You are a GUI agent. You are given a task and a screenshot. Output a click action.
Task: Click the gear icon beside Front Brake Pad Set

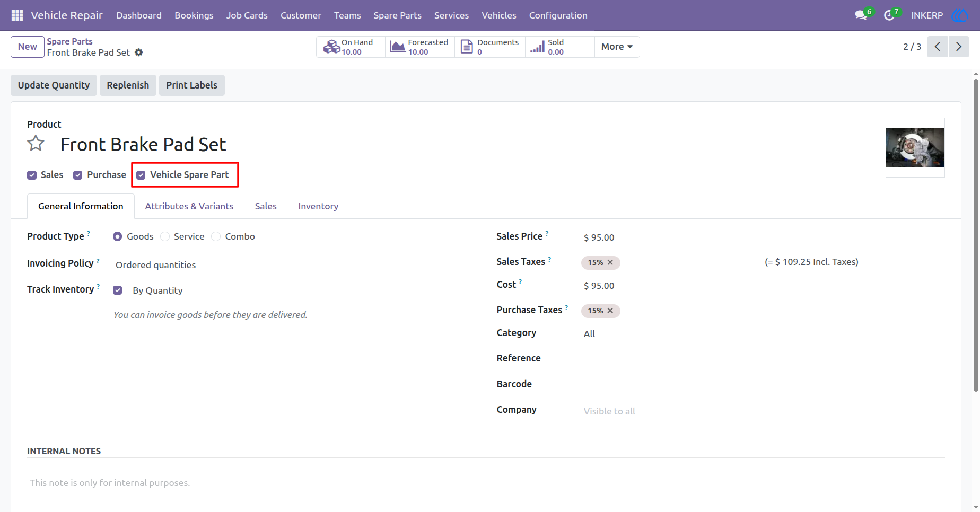[139, 52]
